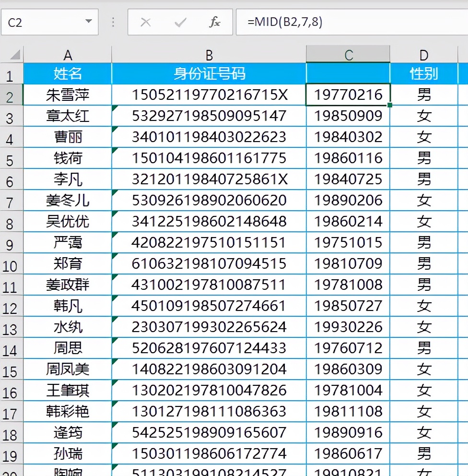Open the Name Box dropdown arrow

(88, 22)
